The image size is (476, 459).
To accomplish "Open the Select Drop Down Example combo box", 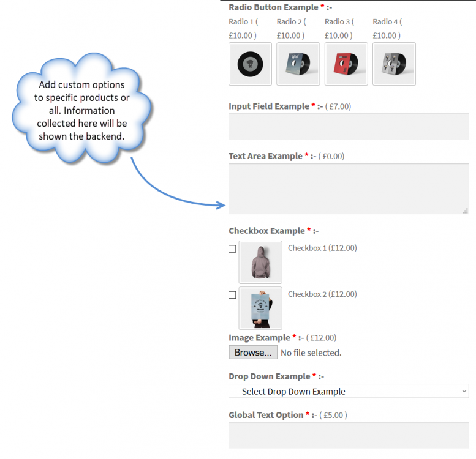I will (x=348, y=391).
